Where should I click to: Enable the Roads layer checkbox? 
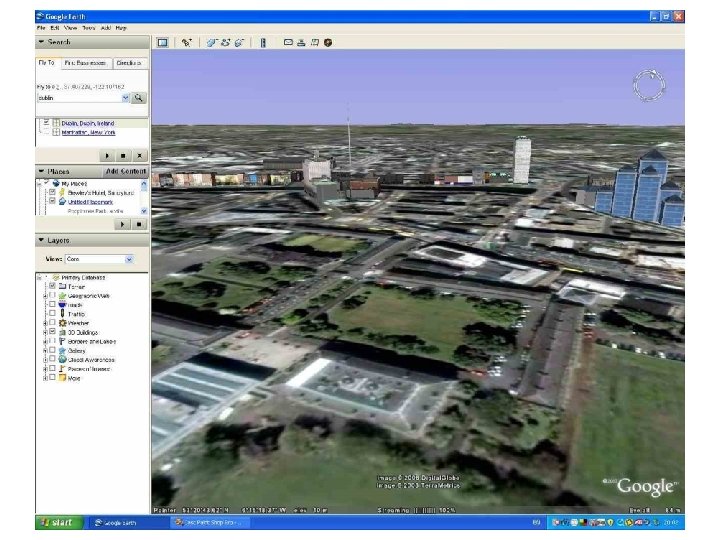tap(52, 304)
